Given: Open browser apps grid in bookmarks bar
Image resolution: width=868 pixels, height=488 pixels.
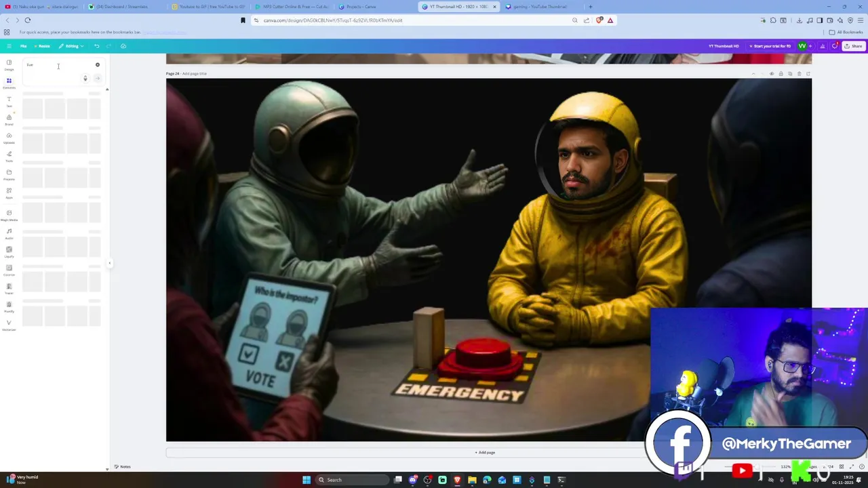Looking at the screenshot, I should pos(7,32).
